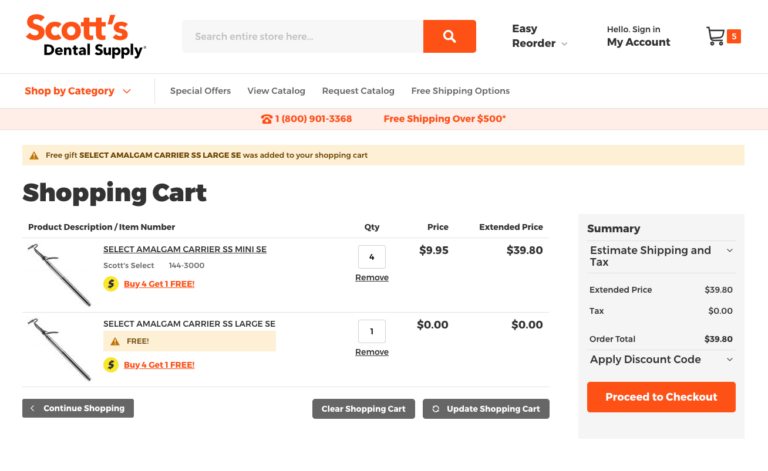Screen dimensions: 768x471
Task: Click Scott's Select brand text
Action: click(128, 265)
